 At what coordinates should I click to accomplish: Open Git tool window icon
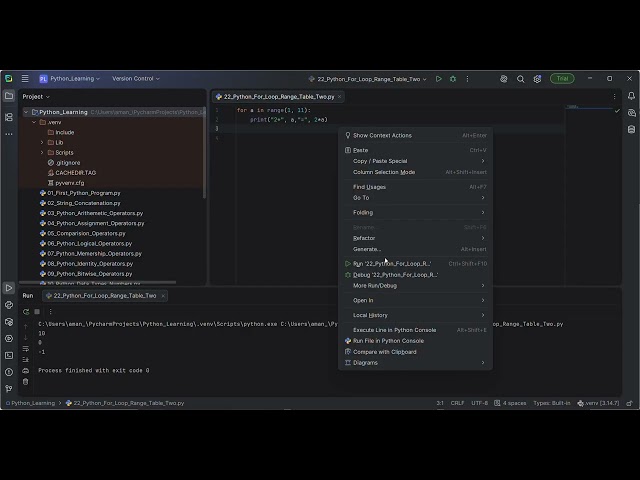pos(9,389)
